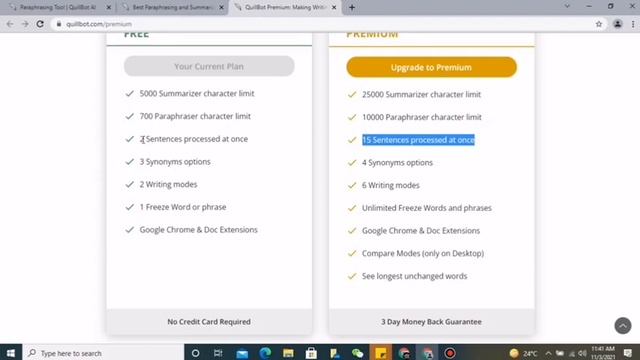This screenshot has height=360, width=640.
Task: Click the FREE plan heading
Action: pos(136,35)
